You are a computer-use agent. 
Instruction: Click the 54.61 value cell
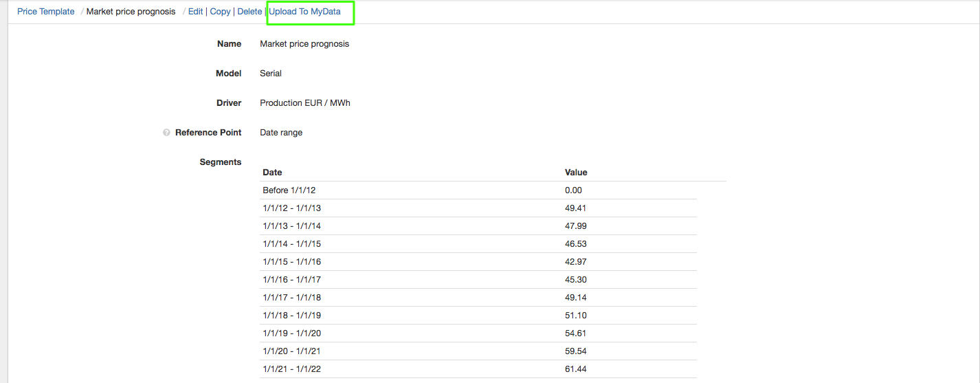coord(575,333)
